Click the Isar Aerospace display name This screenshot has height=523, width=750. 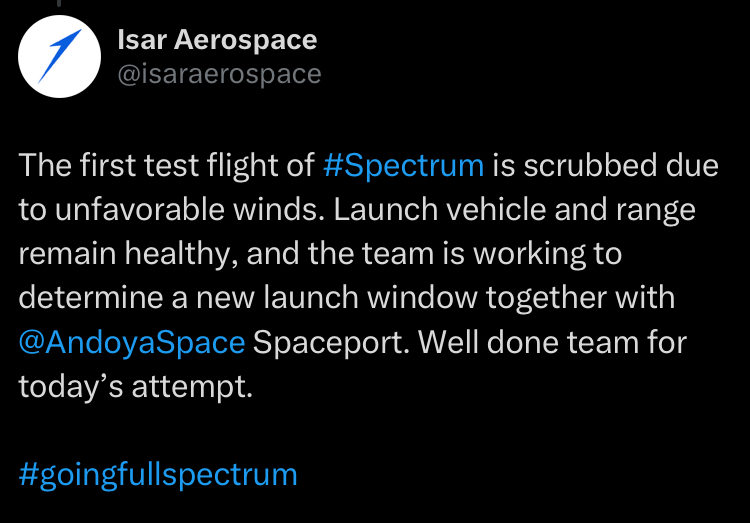217,40
